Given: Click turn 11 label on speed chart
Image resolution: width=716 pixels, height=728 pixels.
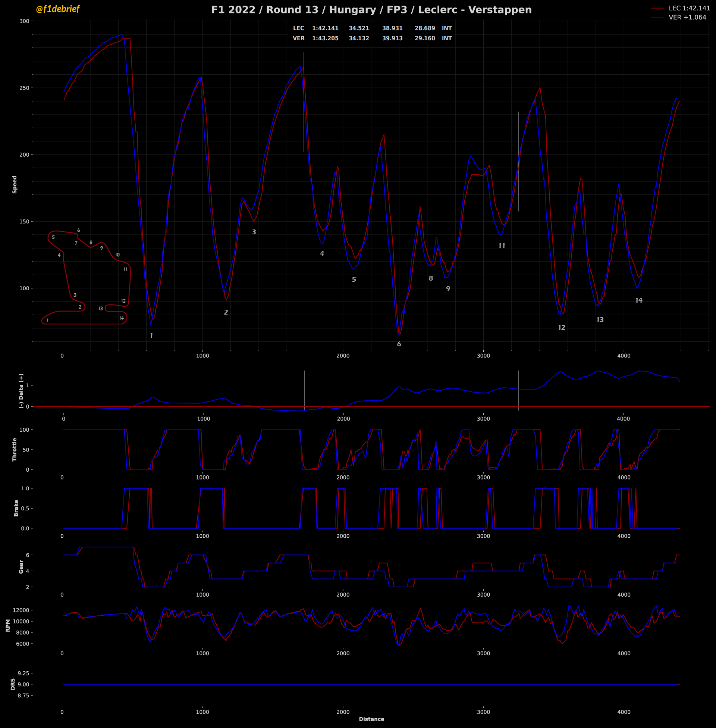Looking at the screenshot, I should 502,246.
